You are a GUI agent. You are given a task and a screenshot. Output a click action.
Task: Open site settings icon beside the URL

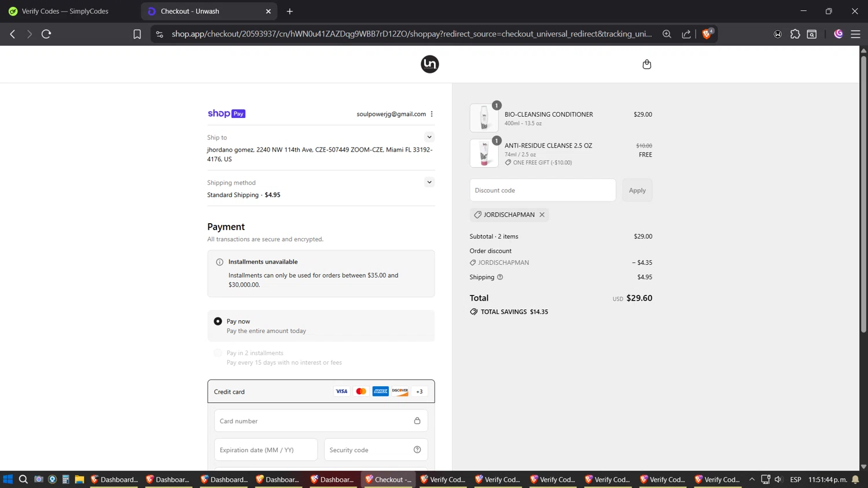click(x=160, y=34)
